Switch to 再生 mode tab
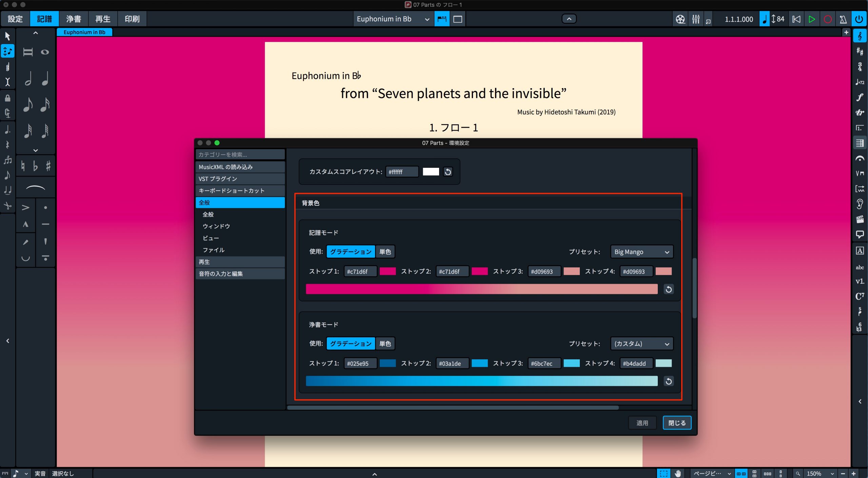The image size is (868, 478). (103, 19)
